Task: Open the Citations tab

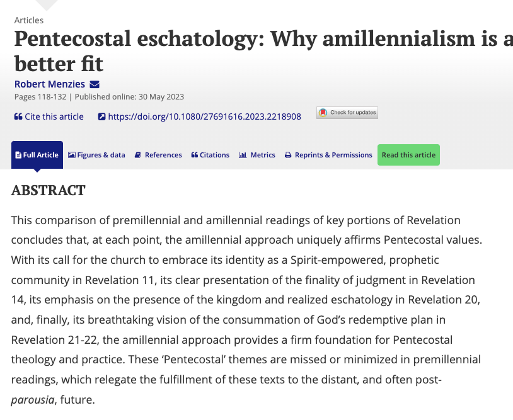Action: (x=210, y=155)
